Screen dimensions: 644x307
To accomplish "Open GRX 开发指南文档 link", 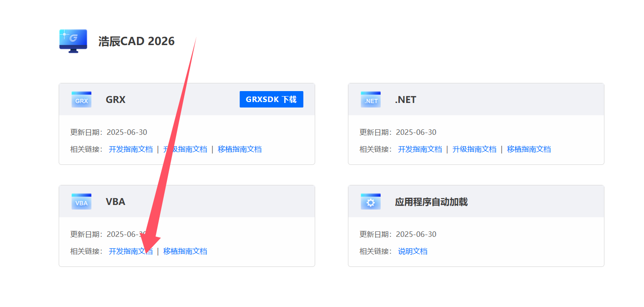I will [x=131, y=149].
